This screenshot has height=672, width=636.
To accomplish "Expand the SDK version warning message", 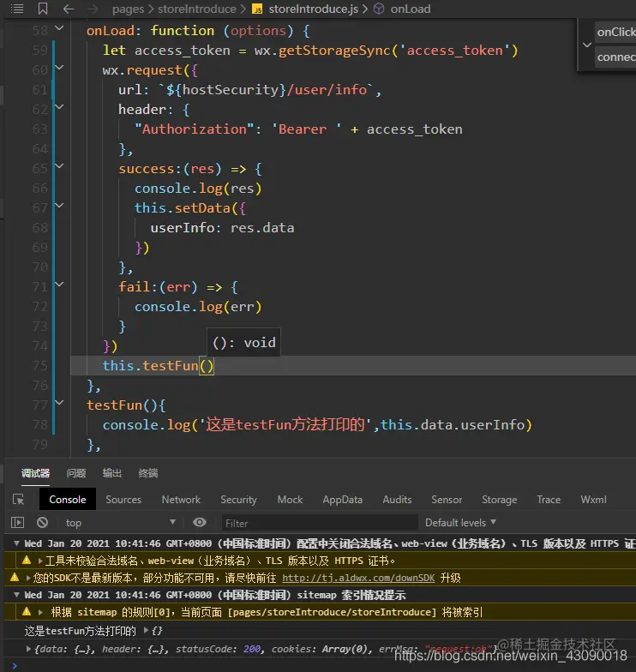I will [28, 578].
